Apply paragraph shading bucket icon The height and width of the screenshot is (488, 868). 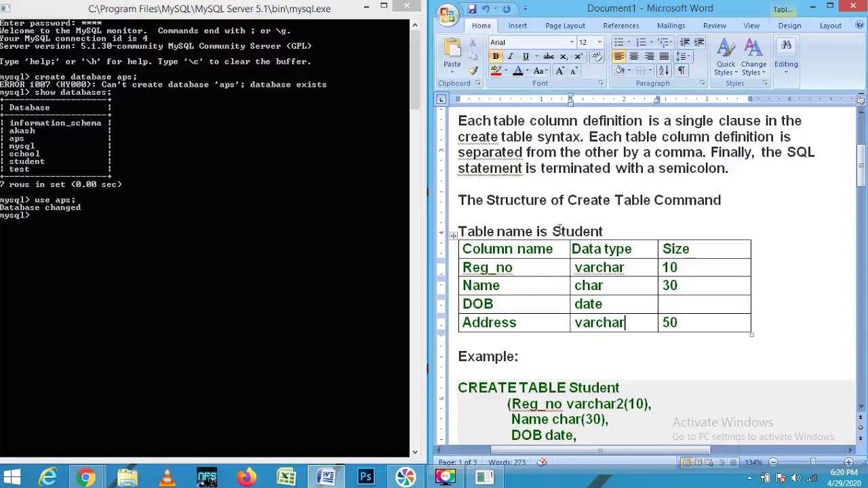[x=620, y=70]
